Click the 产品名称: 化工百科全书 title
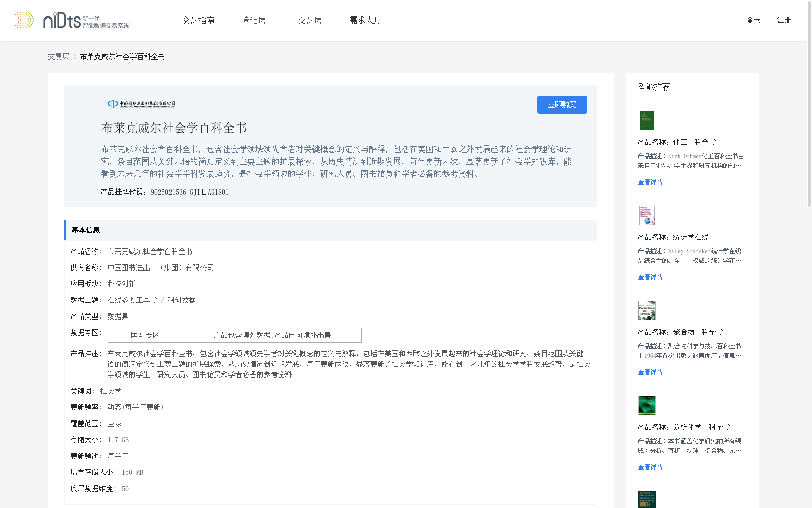812x508 pixels. pos(676,142)
